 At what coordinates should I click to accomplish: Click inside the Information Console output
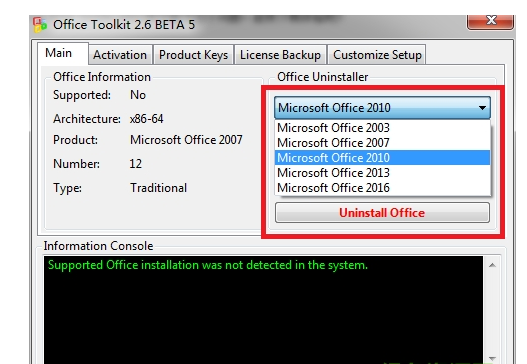tap(264, 310)
